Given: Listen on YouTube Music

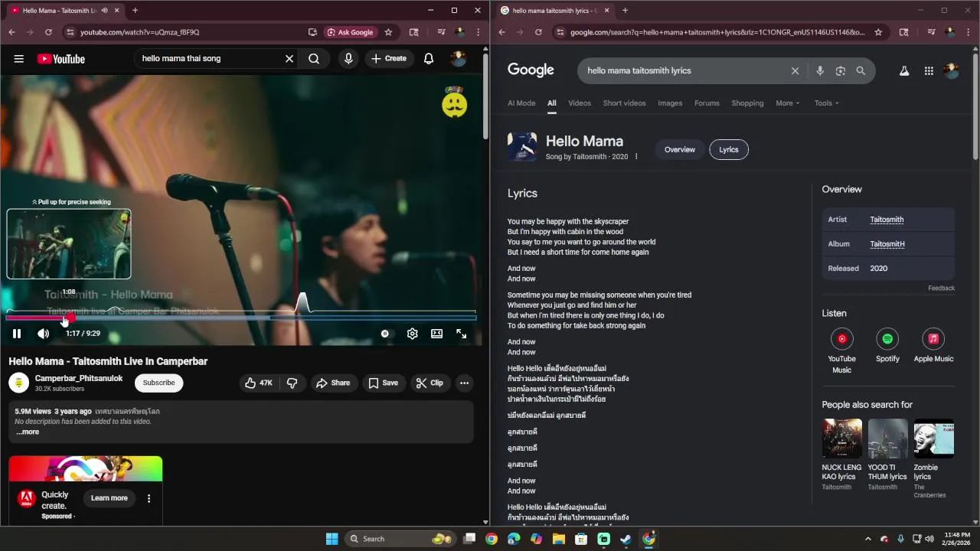Looking at the screenshot, I should (841, 350).
